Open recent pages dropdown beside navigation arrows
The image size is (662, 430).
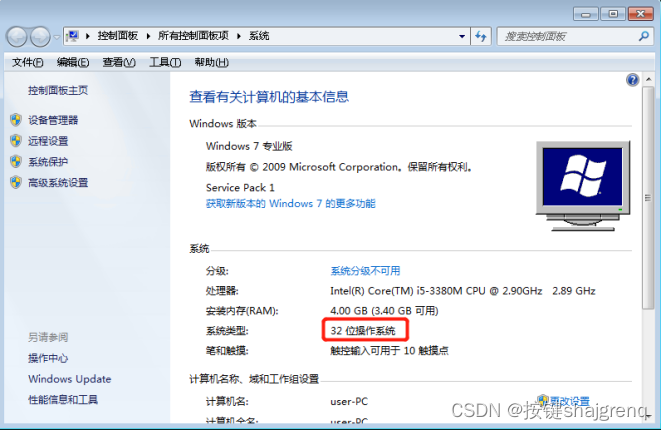(57, 37)
